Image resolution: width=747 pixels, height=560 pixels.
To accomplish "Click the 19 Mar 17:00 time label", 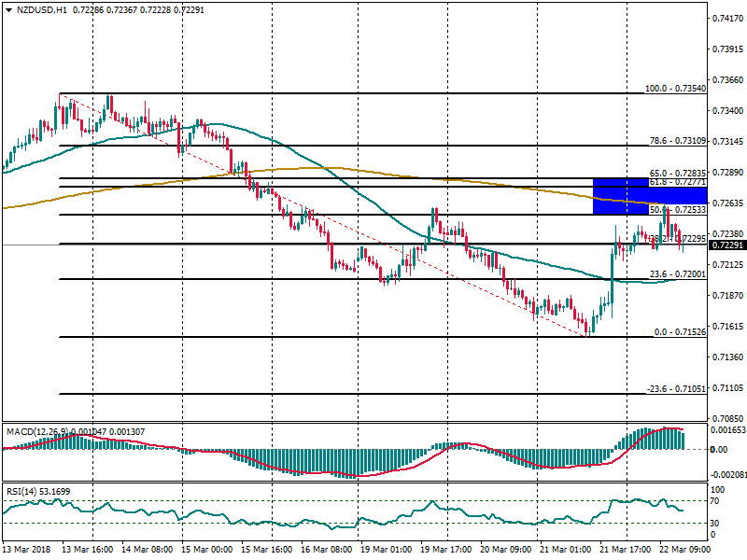I will (x=444, y=550).
